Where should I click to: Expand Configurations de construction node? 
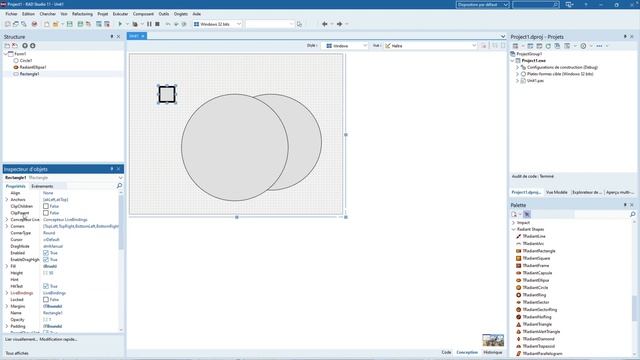pyautogui.click(x=518, y=67)
